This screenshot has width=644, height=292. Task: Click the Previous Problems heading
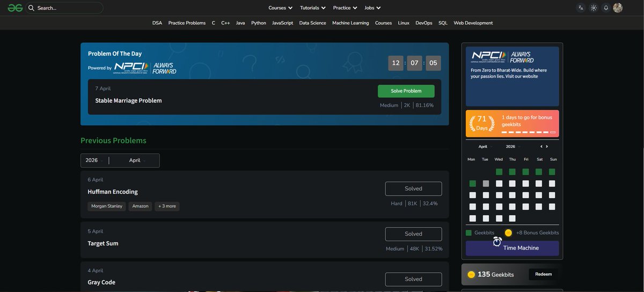coord(113,140)
